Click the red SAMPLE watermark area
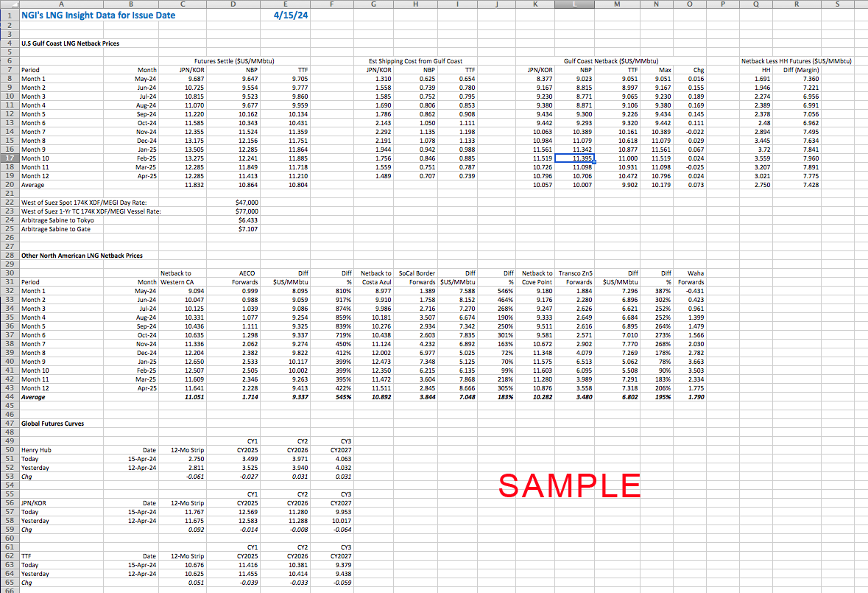 (x=569, y=485)
